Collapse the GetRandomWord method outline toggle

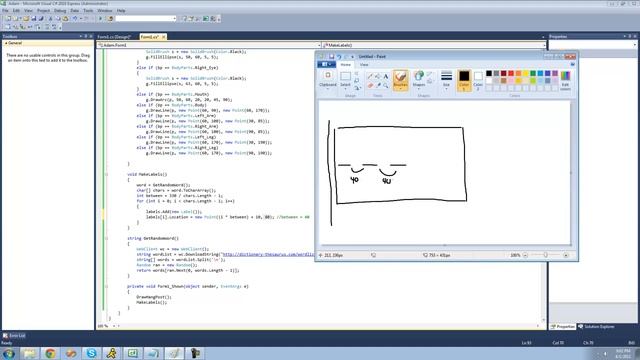(x=107, y=238)
